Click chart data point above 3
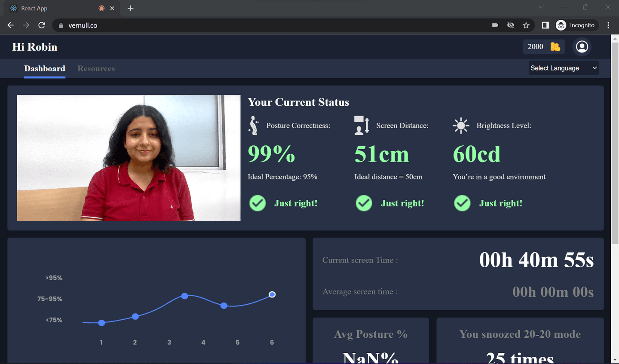619x364 pixels. pos(184,296)
